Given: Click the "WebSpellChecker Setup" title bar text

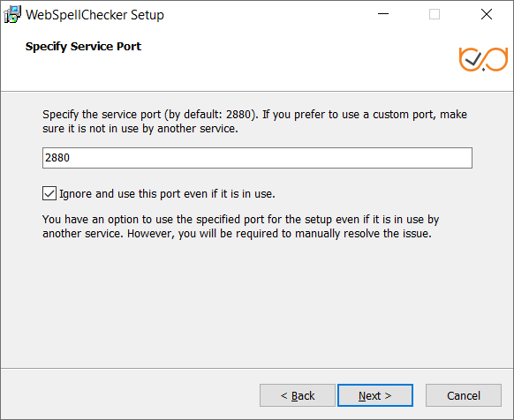Looking at the screenshot, I should pyautogui.click(x=94, y=15).
